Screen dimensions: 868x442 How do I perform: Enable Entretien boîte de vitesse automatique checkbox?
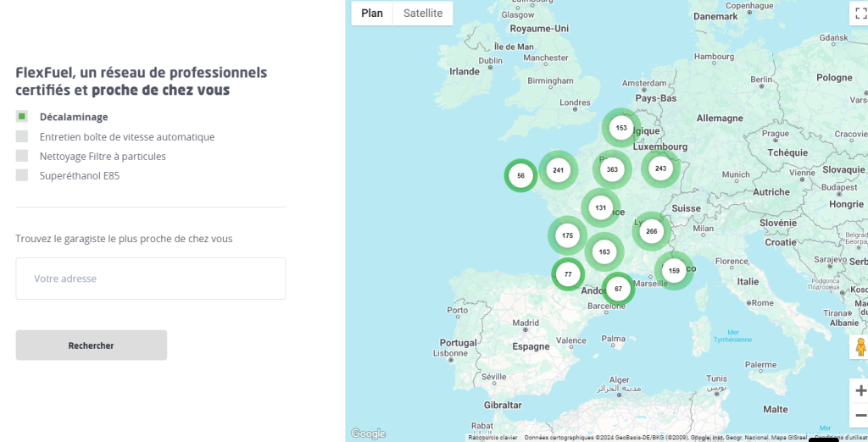[x=21, y=136]
